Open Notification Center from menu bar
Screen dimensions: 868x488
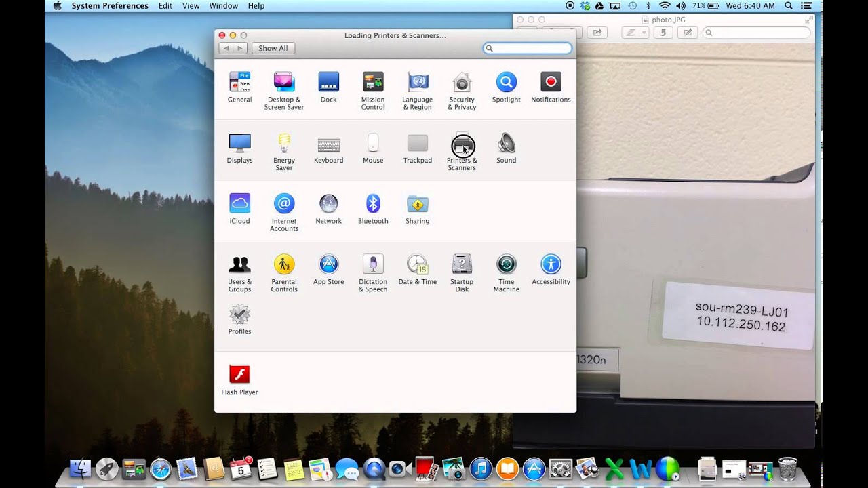807,6
